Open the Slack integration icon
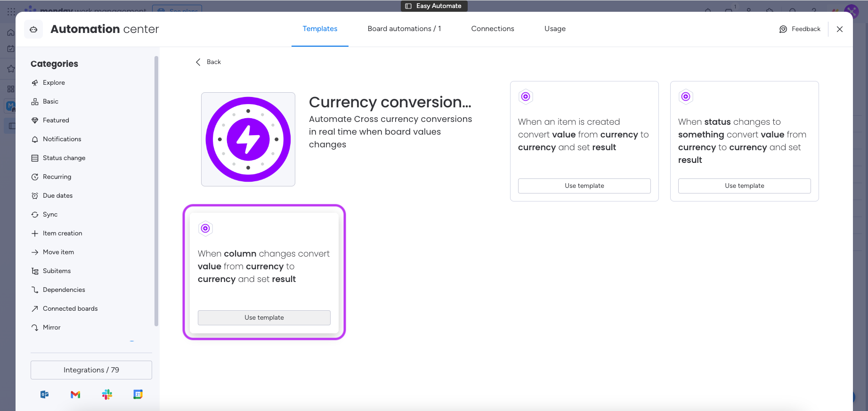868x411 pixels. click(107, 395)
